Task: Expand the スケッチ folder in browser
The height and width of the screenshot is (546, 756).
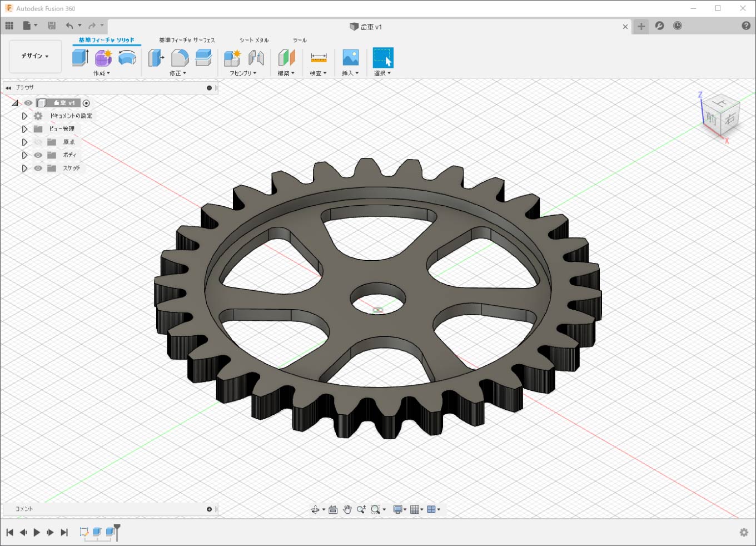Action: click(24, 168)
